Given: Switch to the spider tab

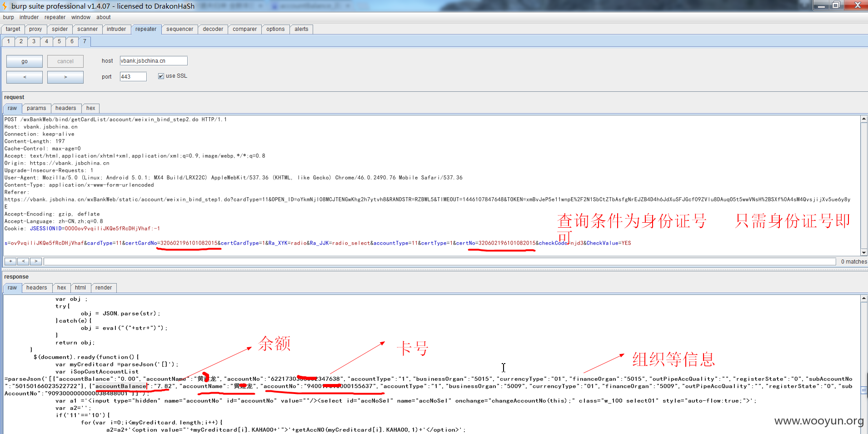Looking at the screenshot, I should tap(60, 29).
